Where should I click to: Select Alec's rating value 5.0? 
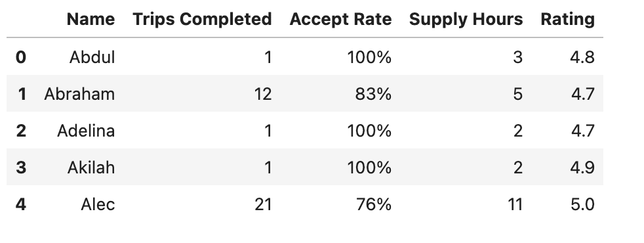[582, 204]
